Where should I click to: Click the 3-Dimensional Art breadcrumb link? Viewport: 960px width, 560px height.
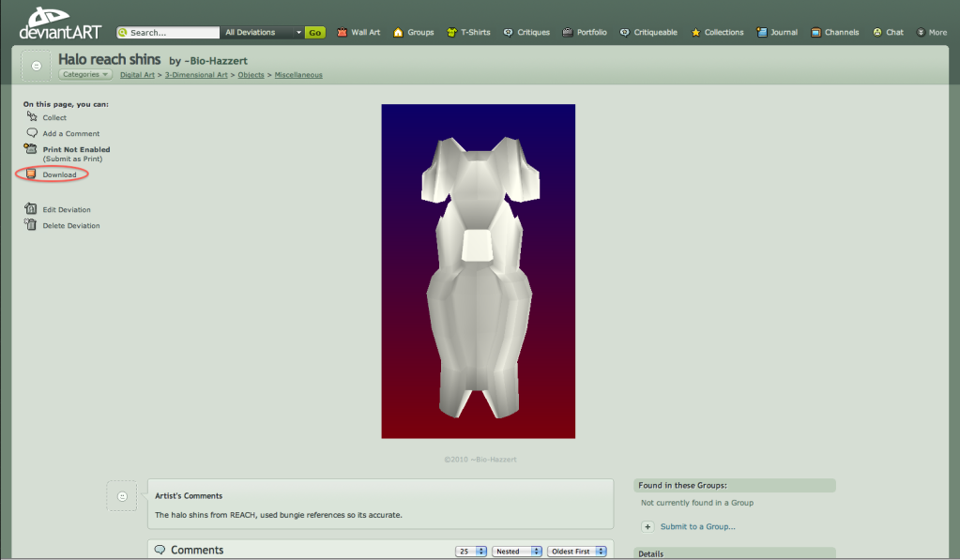coord(196,75)
